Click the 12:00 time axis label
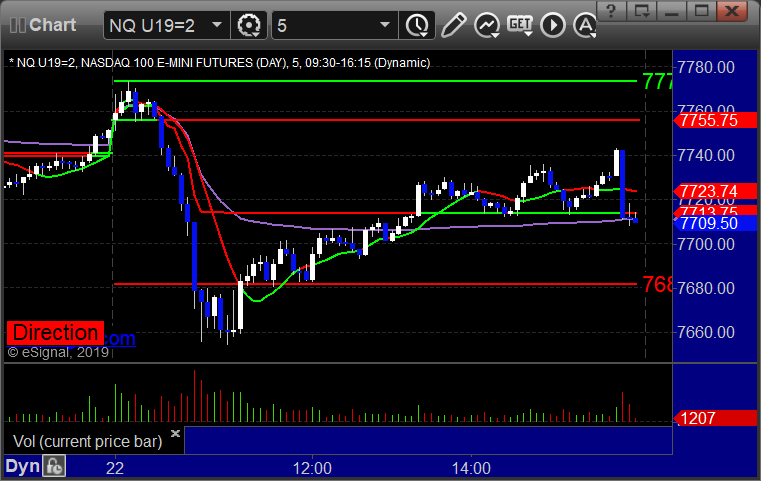Viewport: 761px width, 481px height. click(x=312, y=469)
